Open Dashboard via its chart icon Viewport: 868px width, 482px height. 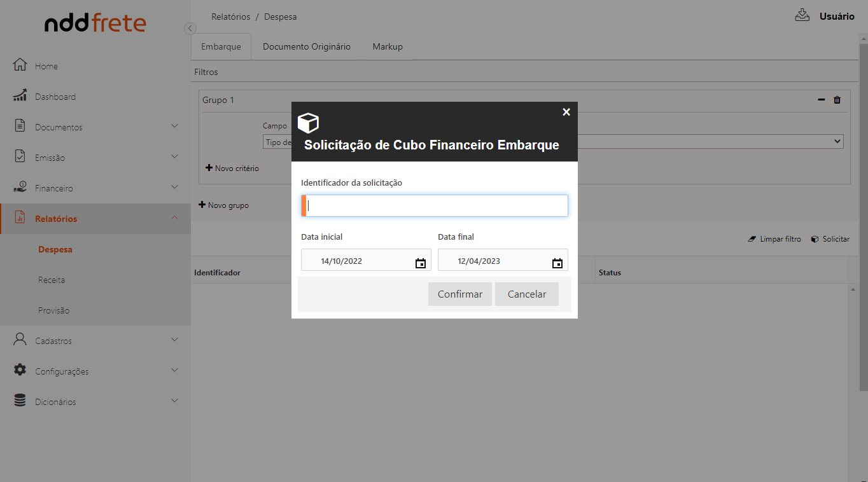pos(20,96)
